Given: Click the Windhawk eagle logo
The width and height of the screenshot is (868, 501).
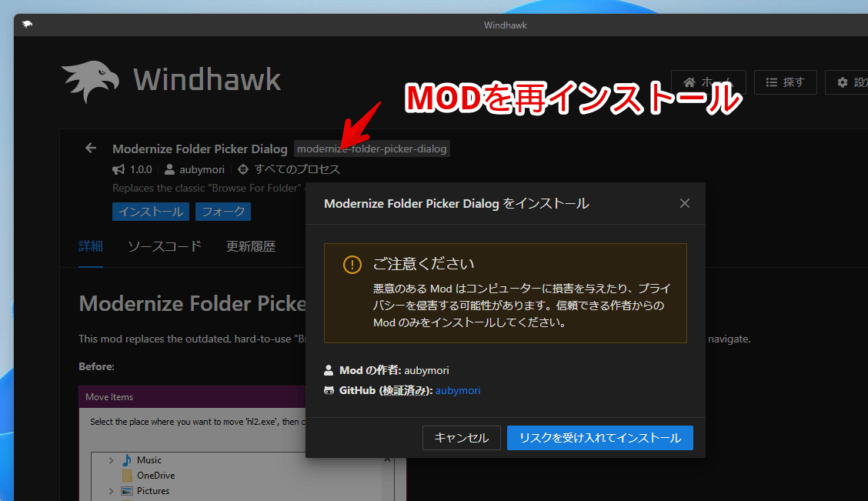Looking at the screenshot, I should tap(90, 82).
